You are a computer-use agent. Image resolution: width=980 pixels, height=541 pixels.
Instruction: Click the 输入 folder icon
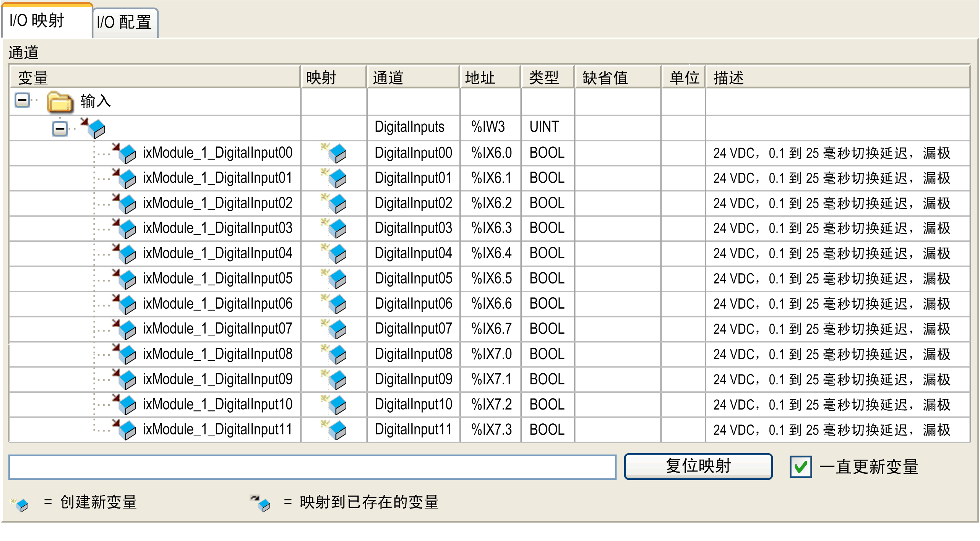tap(60, 102)
